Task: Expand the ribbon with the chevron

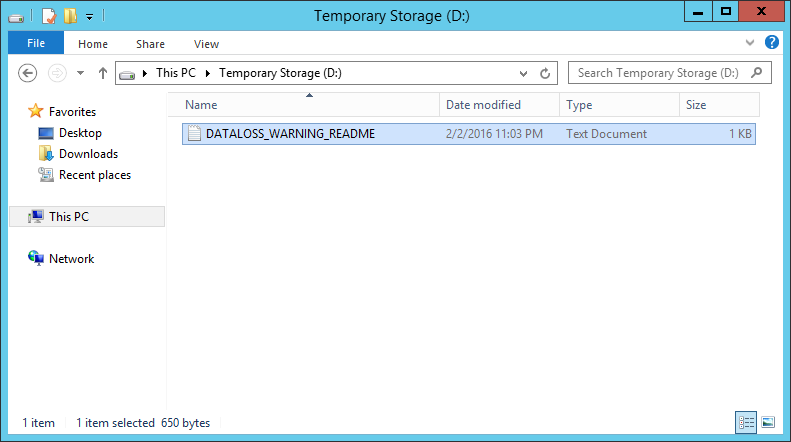Action: [750, 43]
